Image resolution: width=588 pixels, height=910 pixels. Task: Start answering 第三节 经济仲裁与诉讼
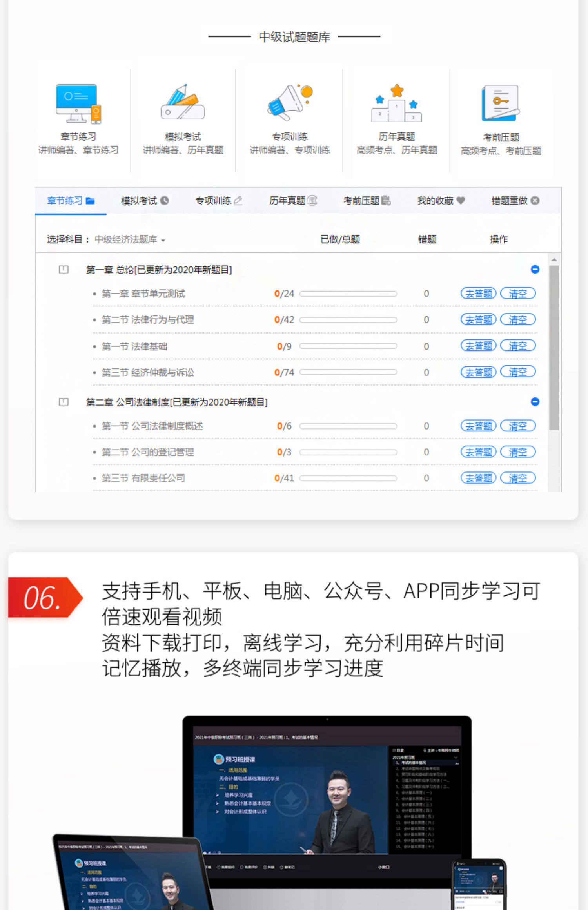click(x=479, y=372)
